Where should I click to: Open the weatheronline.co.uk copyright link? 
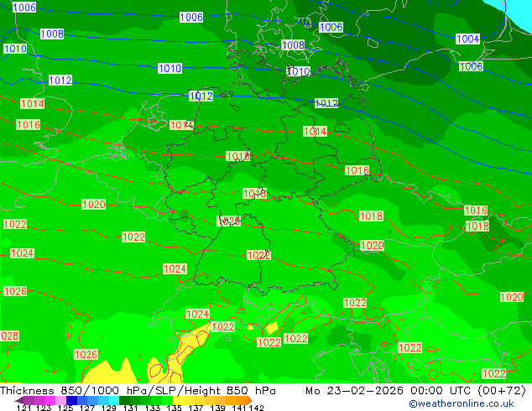(462, 403)
